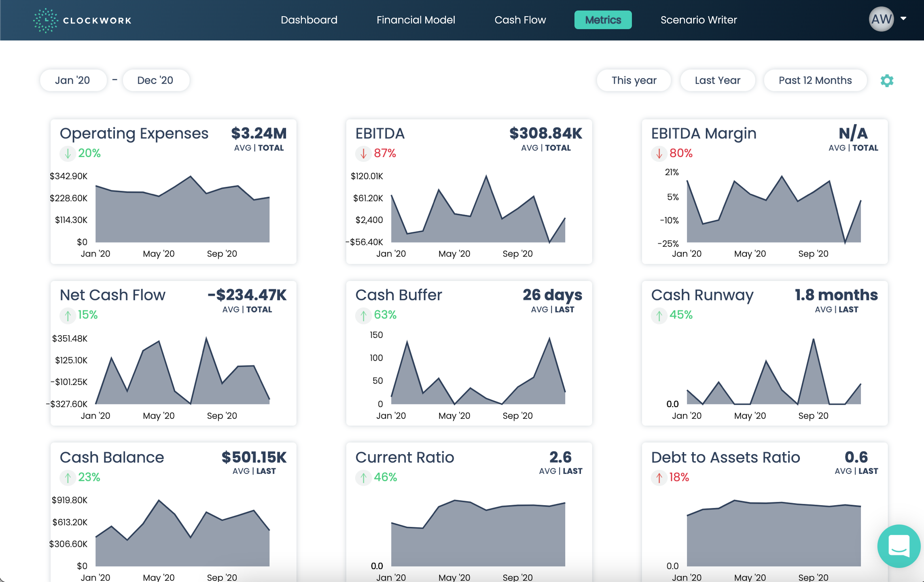Navigate to the Financial Model page
The image size is (924, 582).
click(416, 20)
